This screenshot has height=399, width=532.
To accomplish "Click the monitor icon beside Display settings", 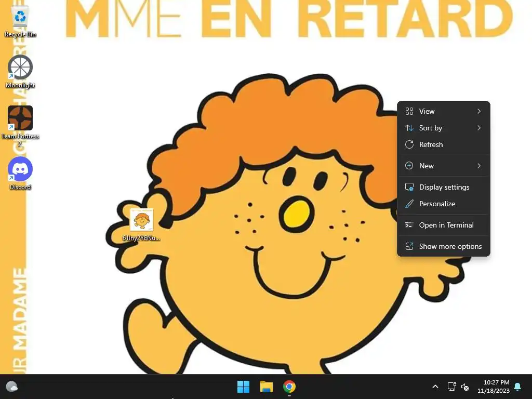I will (x=409, y=187).
